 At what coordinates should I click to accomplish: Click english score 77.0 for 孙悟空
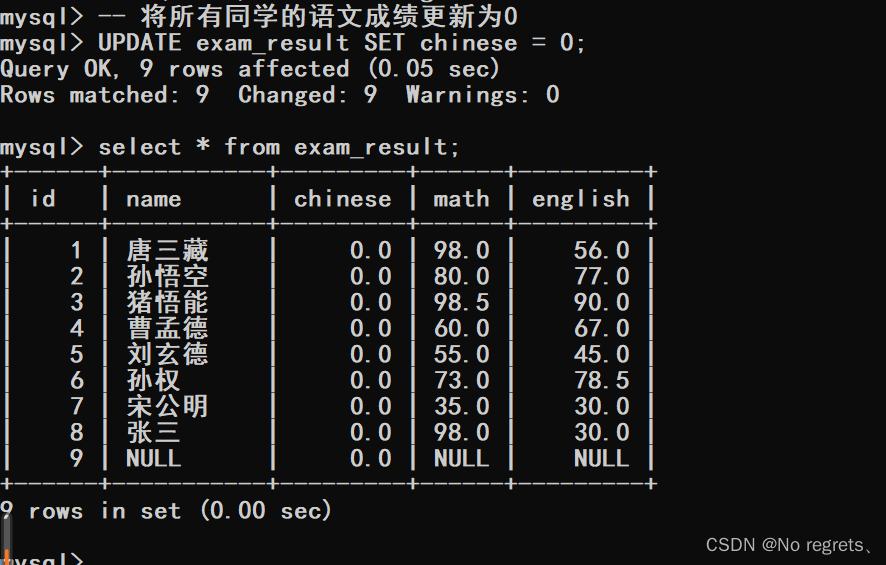tap(601, 276)
